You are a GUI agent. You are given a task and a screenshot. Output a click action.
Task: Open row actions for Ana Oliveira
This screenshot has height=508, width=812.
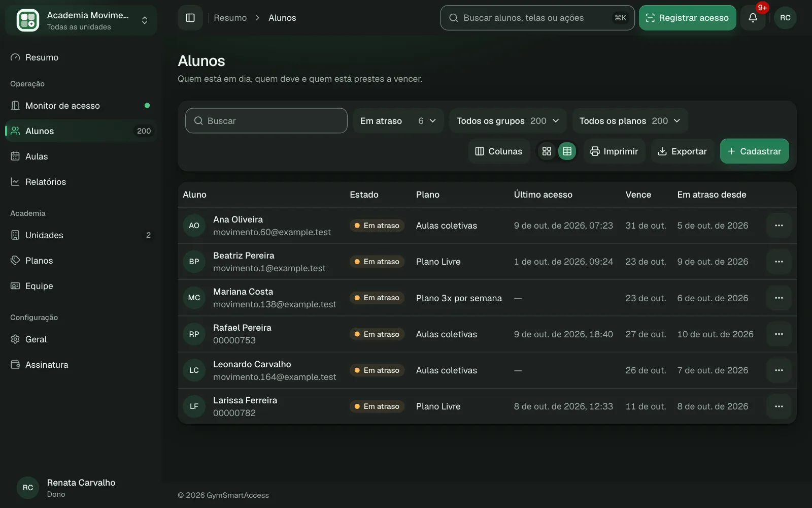coord(779,226)
